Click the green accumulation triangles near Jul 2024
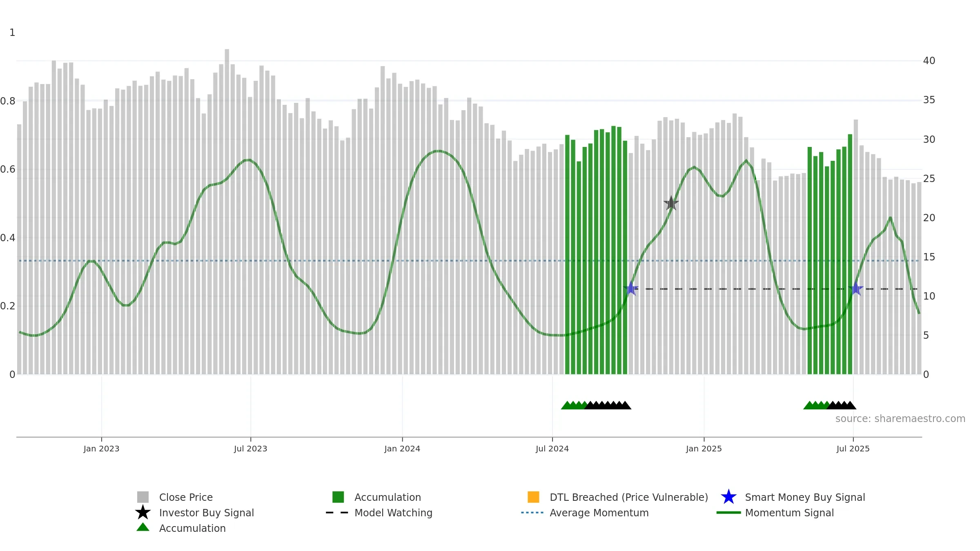 [574, 405]
